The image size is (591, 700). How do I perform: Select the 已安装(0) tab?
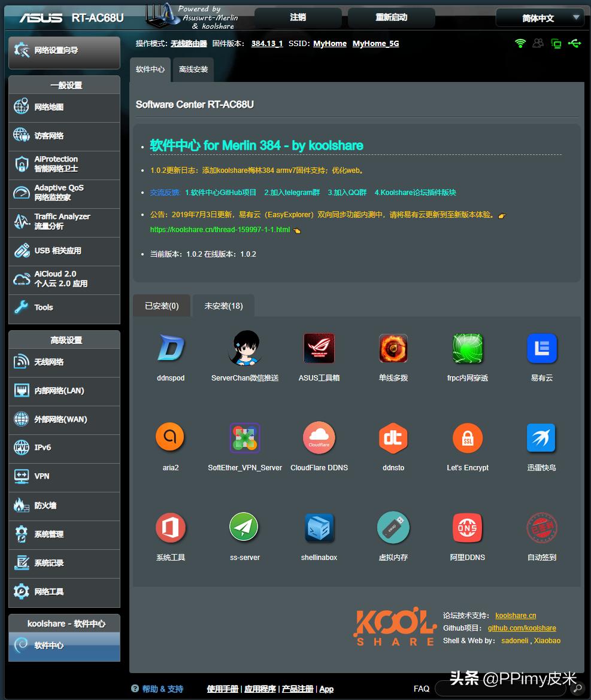(162, 306)
